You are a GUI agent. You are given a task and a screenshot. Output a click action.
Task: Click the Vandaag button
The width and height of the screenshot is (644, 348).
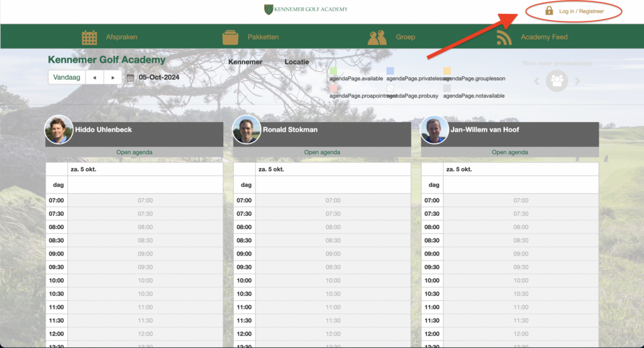(x=67, y=77)
